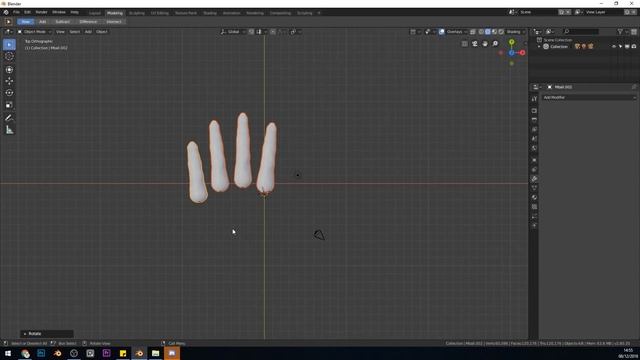The image size is (640, 360).
Task: Open Google Chrome from the taskbar
Action: pyautogui.click(x=25, y=353)
